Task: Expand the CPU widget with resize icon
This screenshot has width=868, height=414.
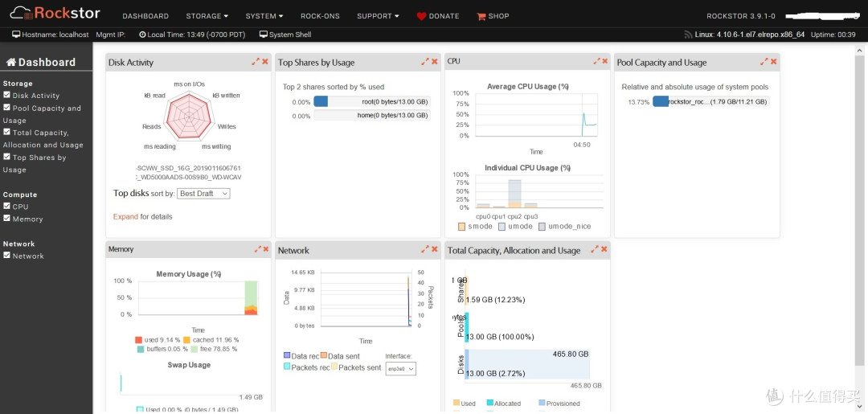Action: click(596, 61)
